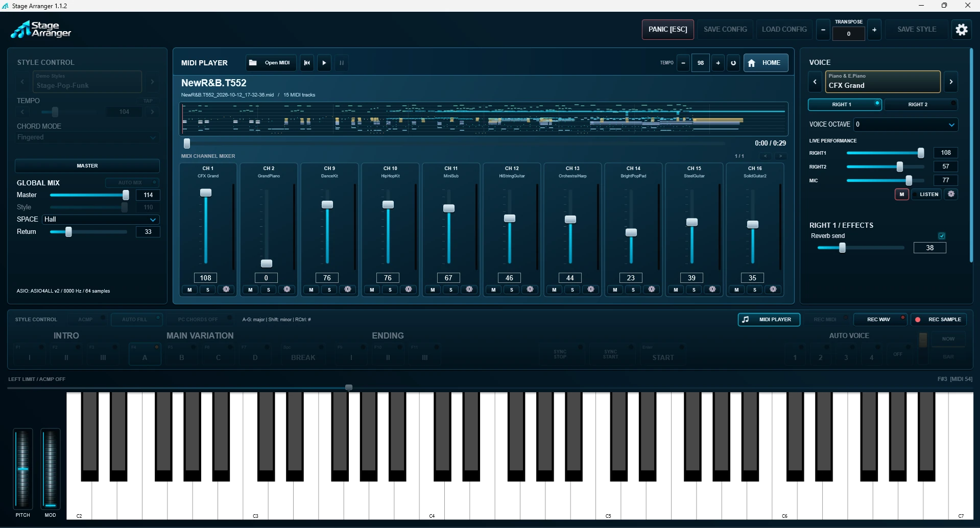Pause the MIDI player
Screen dimensions: 980x528
pyautogui.click(x=342, y=63)
